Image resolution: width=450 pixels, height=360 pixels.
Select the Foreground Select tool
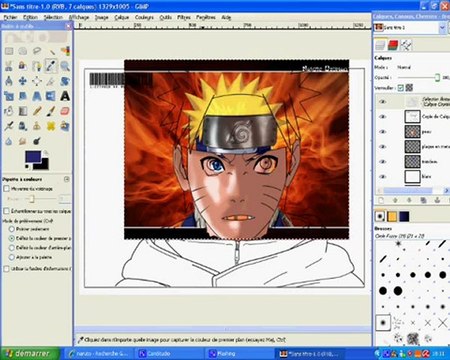point(23,66)
